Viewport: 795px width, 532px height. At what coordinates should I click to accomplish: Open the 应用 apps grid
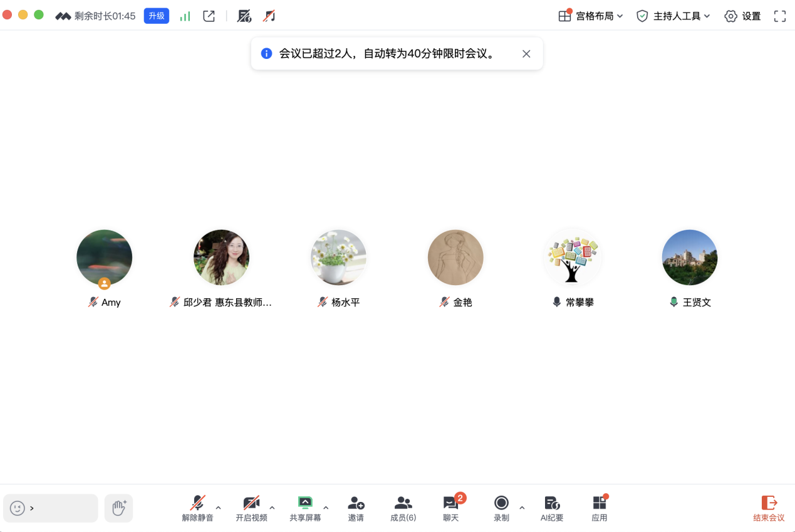click(x=600, y=508)
